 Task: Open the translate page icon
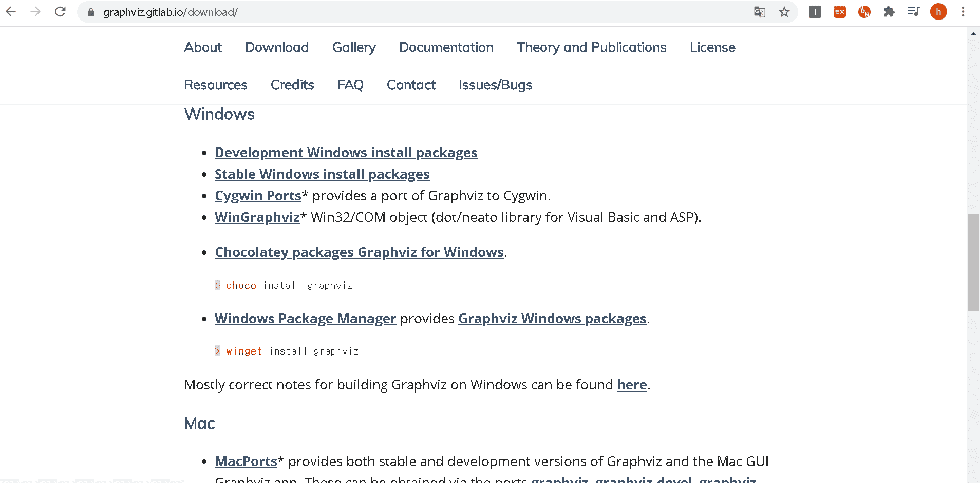click(x=759, y=12)
